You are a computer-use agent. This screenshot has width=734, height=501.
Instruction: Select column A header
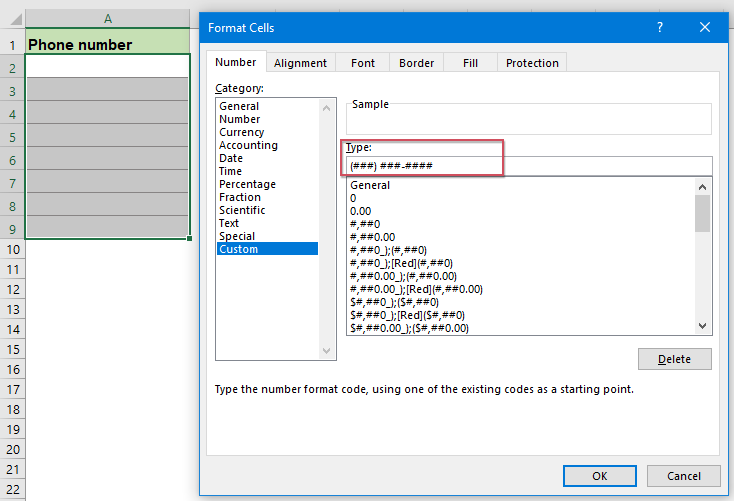click(x=107, y=19)
